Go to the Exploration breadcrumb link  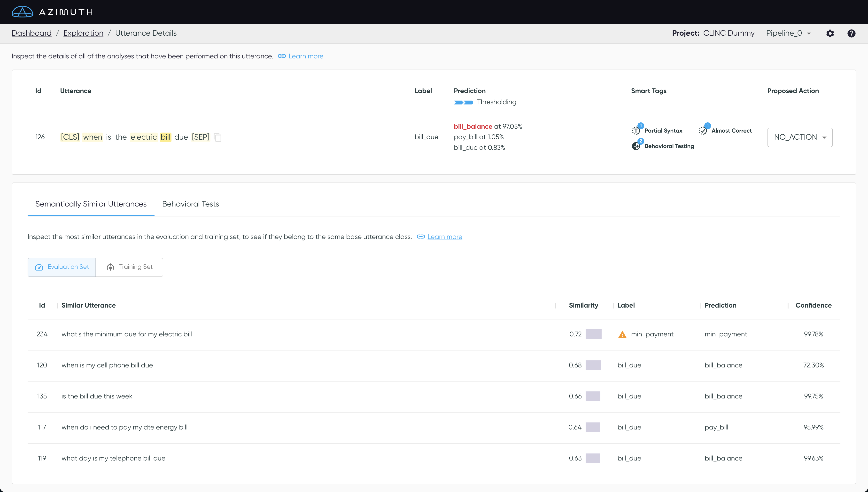click(x=83, y=33)
